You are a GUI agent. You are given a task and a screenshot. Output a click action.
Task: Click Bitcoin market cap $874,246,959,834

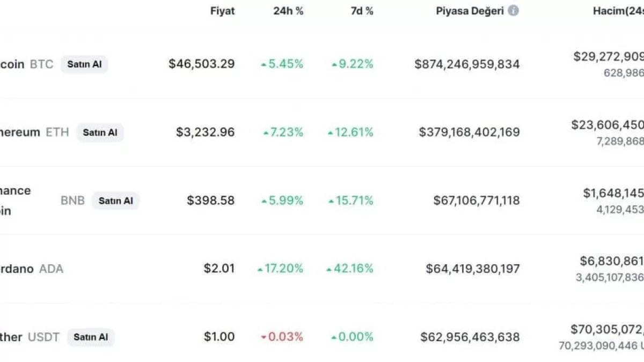(x=467, y=64)
